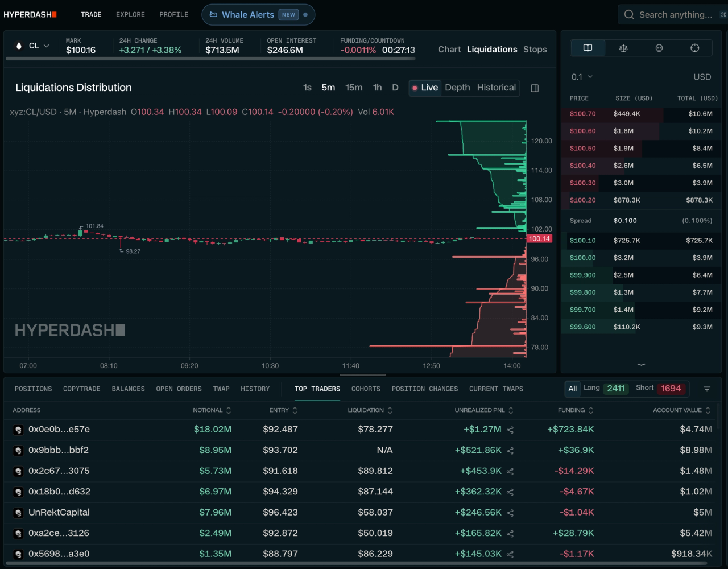Switch liquidations view to Depth

point(457,88)
